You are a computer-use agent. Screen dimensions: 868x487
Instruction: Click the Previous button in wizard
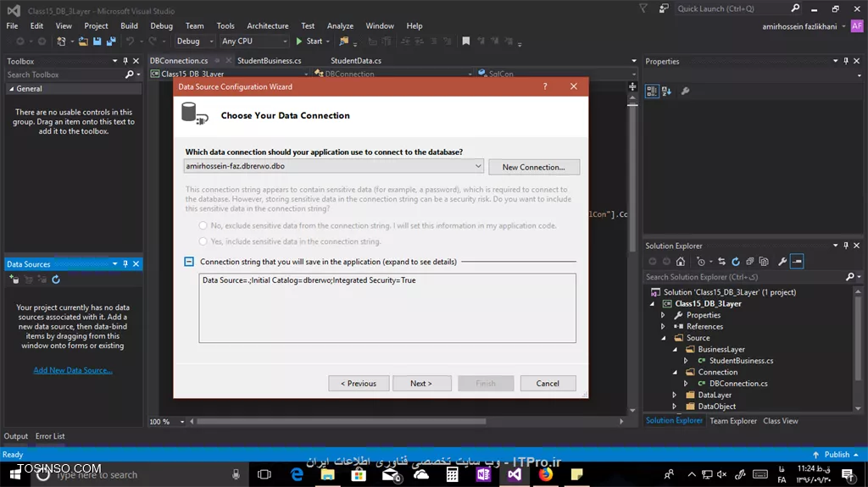click(x=359, y=384)
